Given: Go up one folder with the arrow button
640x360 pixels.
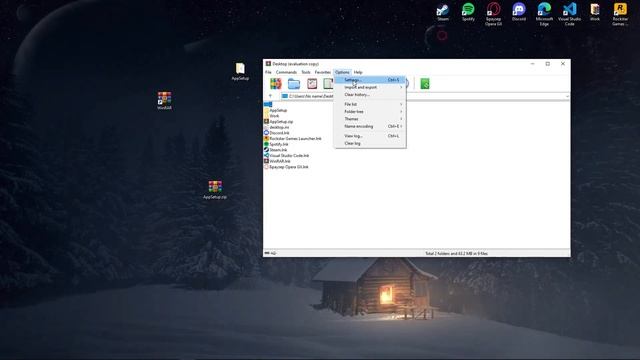Looking at the screenshot, I should click(270, 96).
